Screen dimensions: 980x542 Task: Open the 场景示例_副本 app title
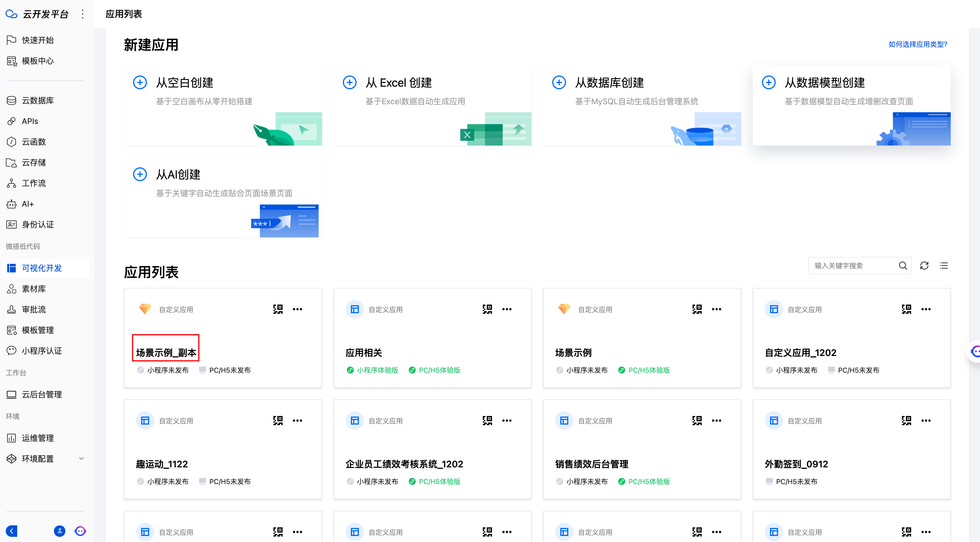tap(166, 353)
